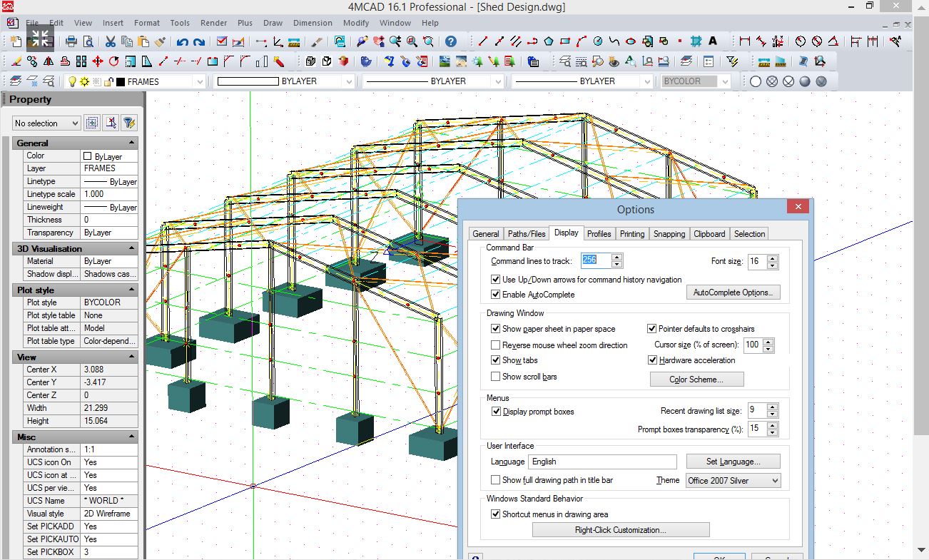Viewport: 929px width, 560px height.
Task: Collapse the 3D Visualisation property group
Action: (x=131, y=248)
